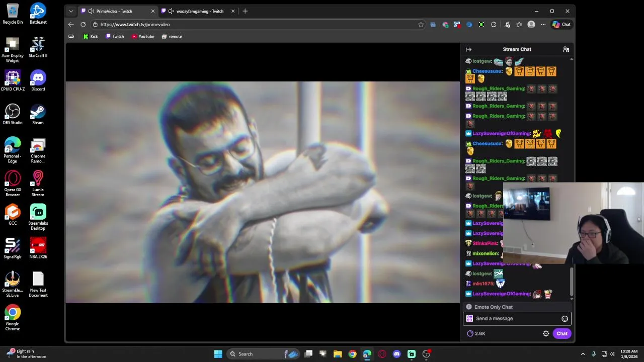Viewport: 644px width, 362px height.
Task: Open the emote picker in message box
Action: coord(565,319)
